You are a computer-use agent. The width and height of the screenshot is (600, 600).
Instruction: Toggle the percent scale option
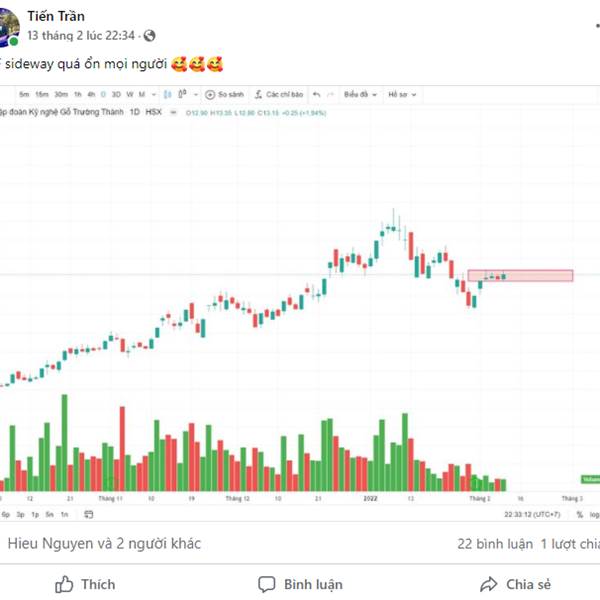click(x=580, y=515)
